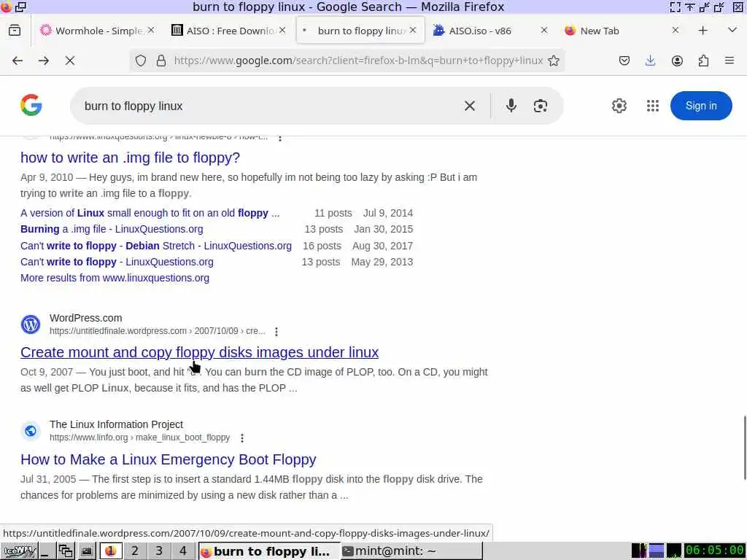Open Firefox account menu
The width and height of the screenshot is (747, 560).
click(677, 61)
